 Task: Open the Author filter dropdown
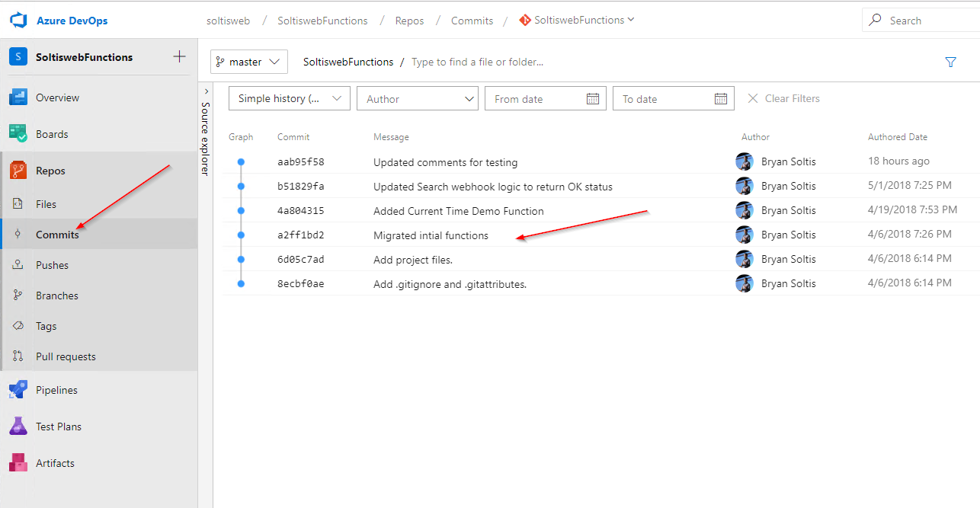click(x=417, y=99)
